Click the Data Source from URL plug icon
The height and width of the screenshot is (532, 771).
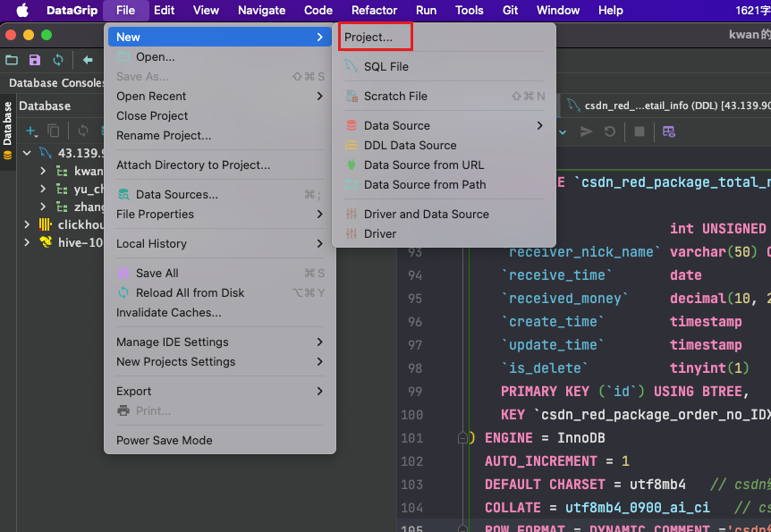tap(352, 165)
